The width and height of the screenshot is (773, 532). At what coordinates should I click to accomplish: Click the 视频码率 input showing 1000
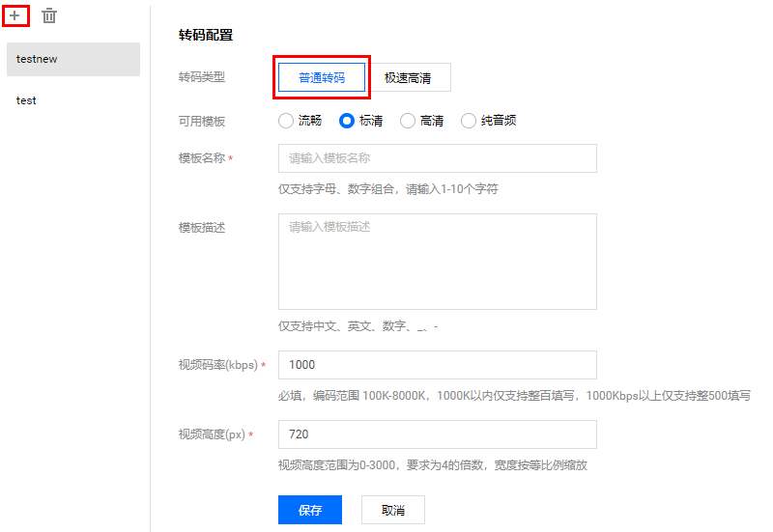[x=437, y=365]
